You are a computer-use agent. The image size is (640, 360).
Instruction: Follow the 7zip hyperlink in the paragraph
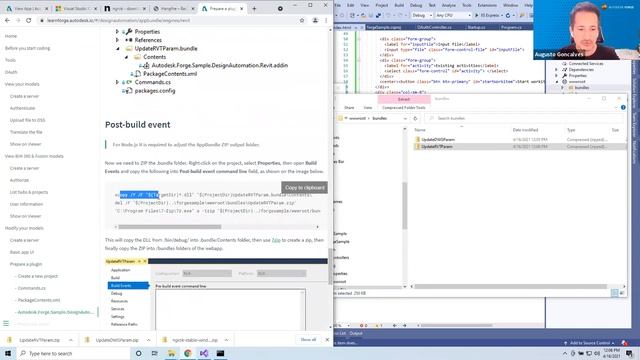pyautogui.click(x=276, y=240)
